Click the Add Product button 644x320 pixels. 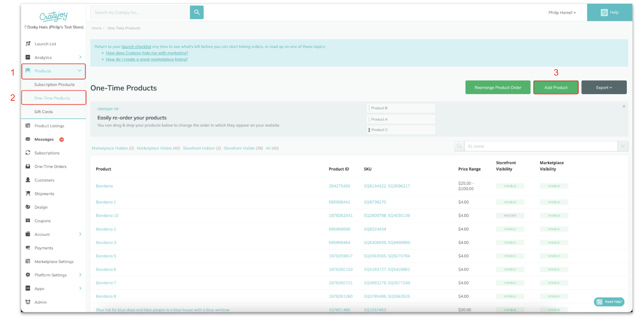(556, 88)
